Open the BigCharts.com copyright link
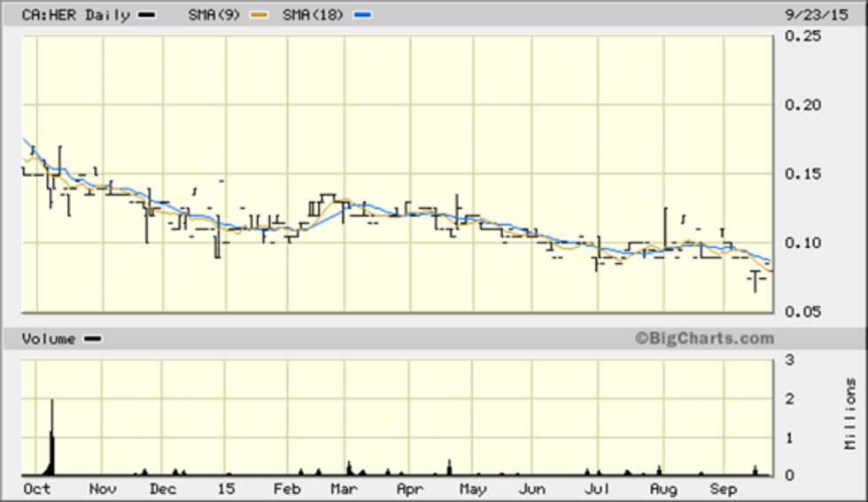868x502 pixels. (703, 338)
